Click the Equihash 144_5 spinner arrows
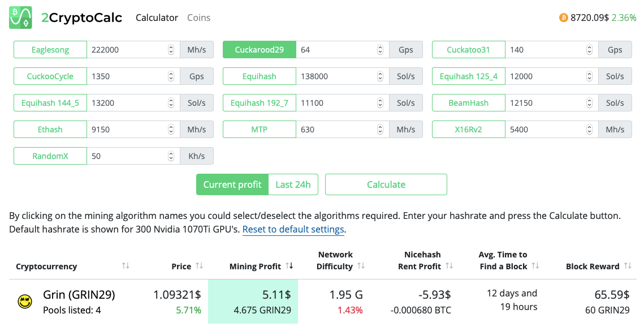The width and height of the screenshot is (644, 327). pyautogui.click(x=171, y=103)
